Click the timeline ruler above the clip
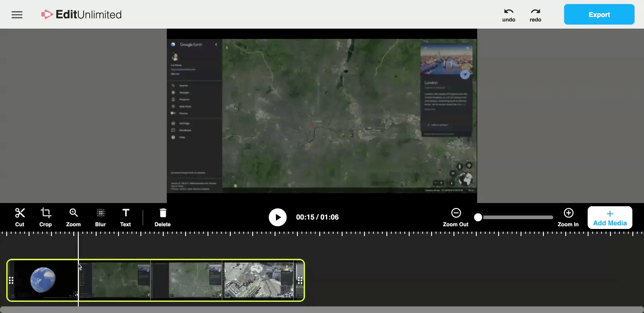The image size is (644, 313). (322, 233)
